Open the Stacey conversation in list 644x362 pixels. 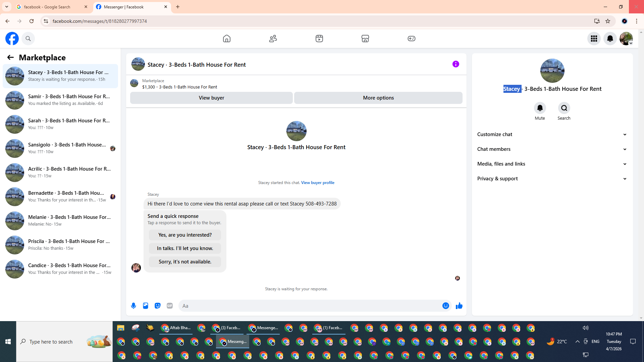[60, 76]
